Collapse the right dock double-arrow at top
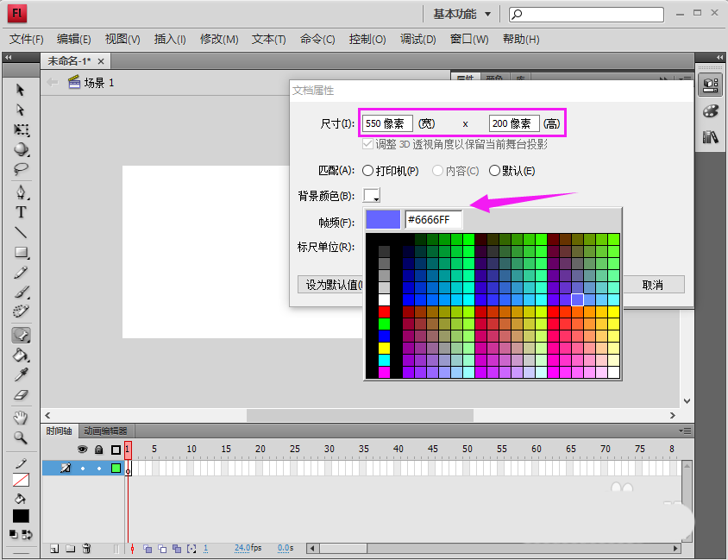 719,57
